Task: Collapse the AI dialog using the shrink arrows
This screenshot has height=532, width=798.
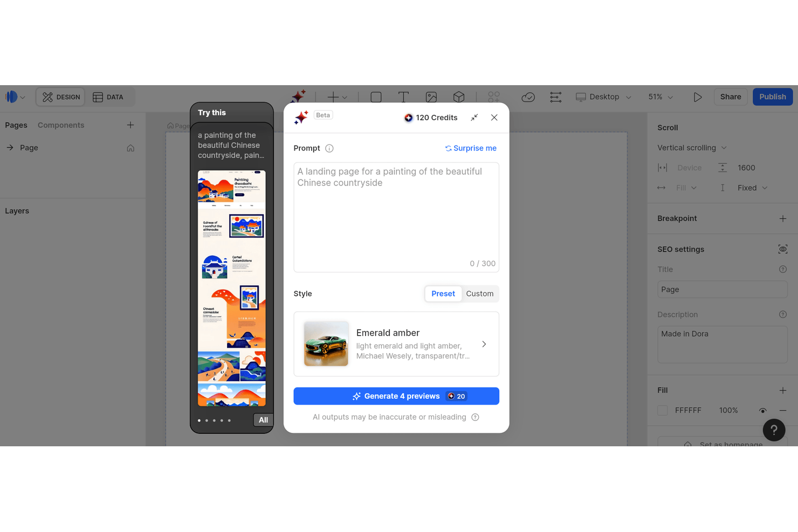Action: (474, 117)
